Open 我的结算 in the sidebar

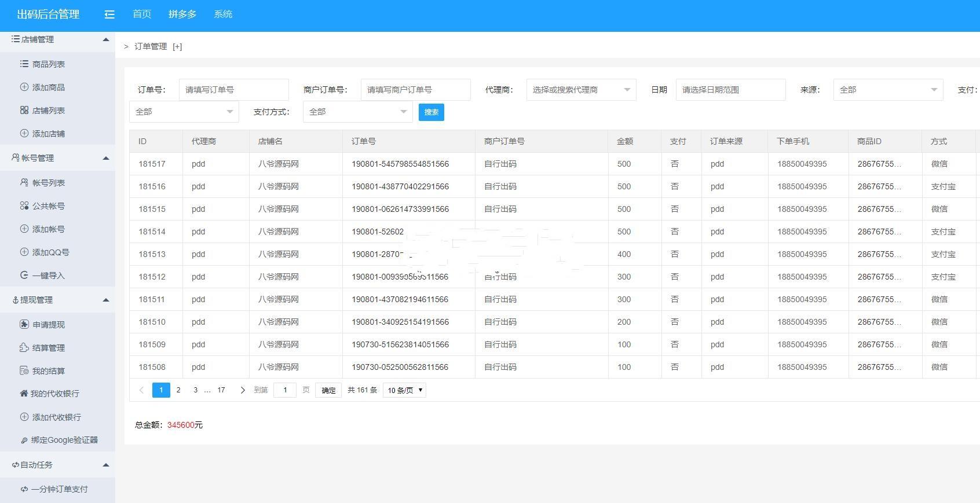pos(49,371)
